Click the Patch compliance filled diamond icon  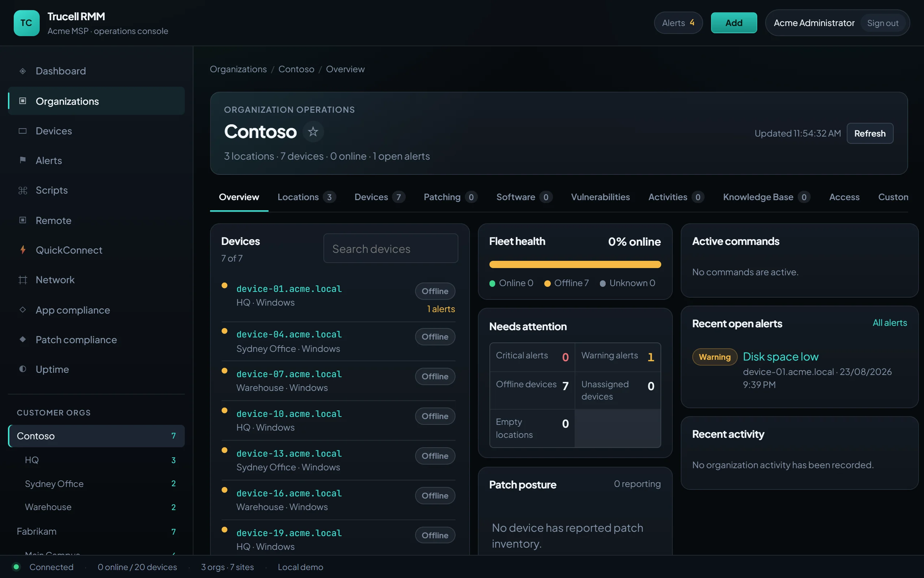coord(22,340)
